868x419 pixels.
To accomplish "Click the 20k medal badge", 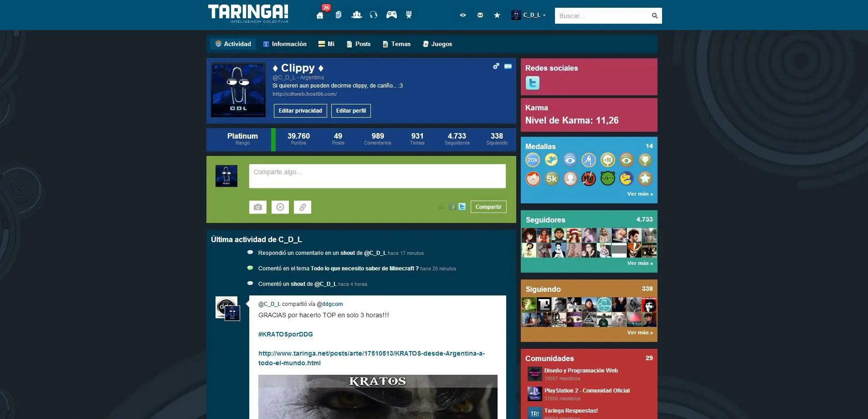I will 533,160.
